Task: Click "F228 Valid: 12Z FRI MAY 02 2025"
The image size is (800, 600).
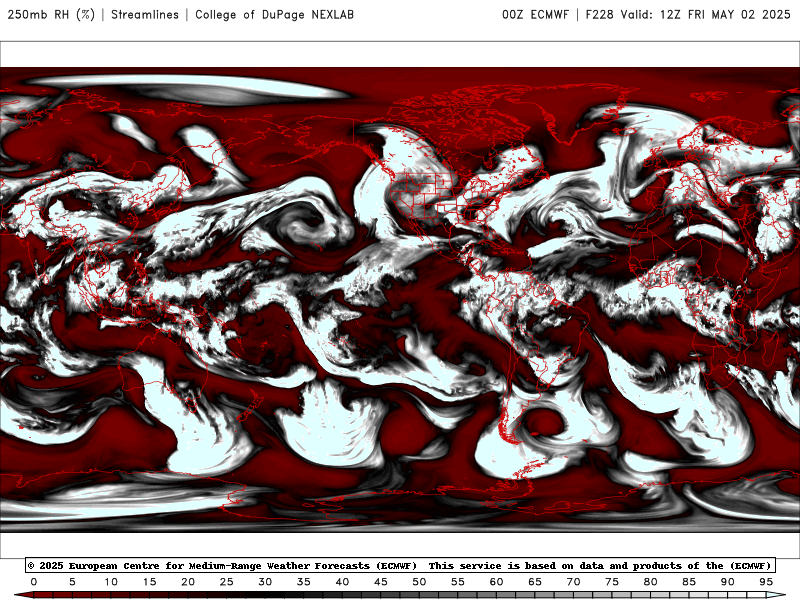Action: [688, 15]
